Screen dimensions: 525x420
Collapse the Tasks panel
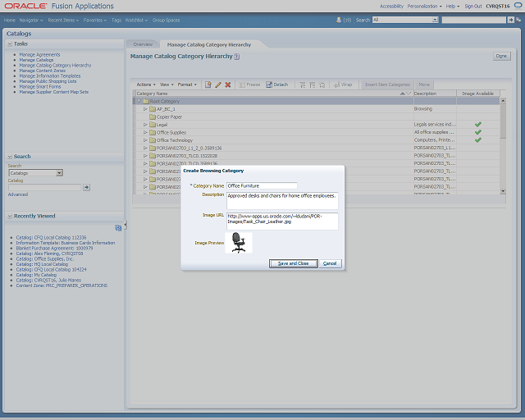pos(10,43)
